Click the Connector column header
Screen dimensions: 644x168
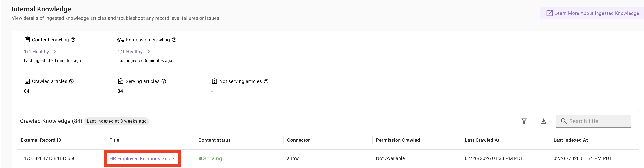point(298,140)
